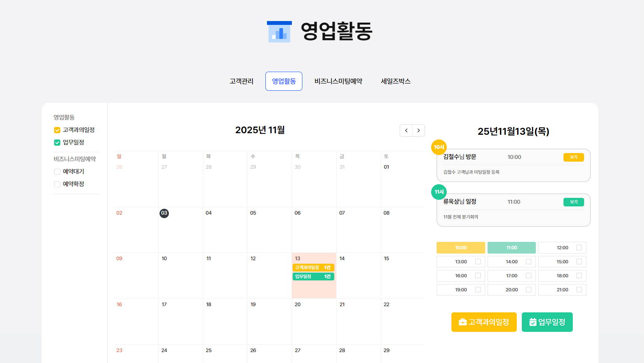Select Sunday date 09 on the calendar
Image resolution: width=644 pixels, height=363 pixels.
coord(119,259)
